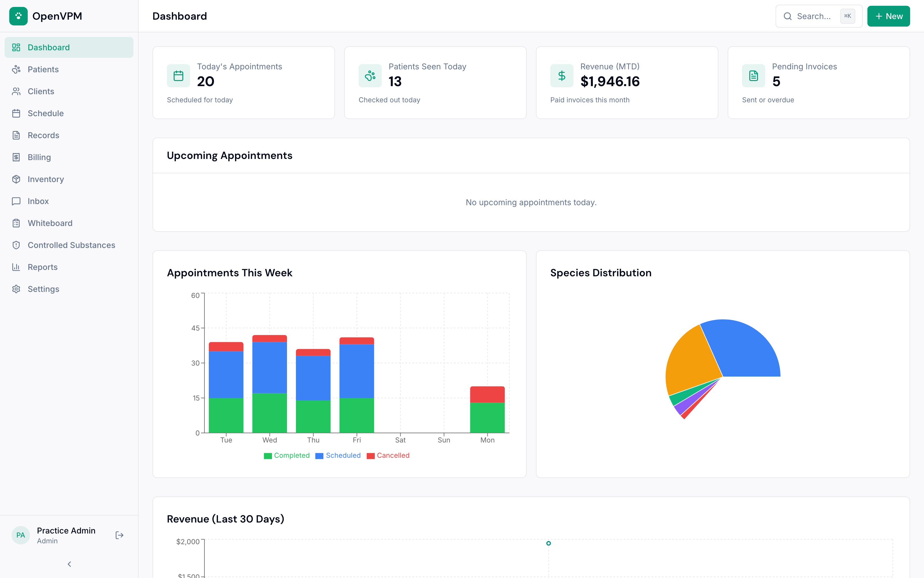Click the Pending Invoices count 5
The width and height of the screenshot is (924, 578).
(776, 81)
